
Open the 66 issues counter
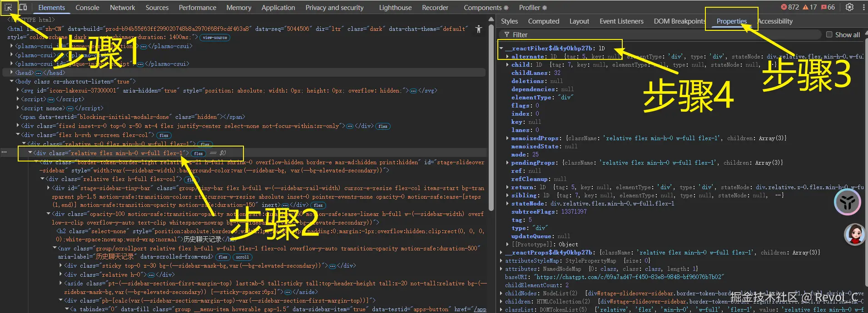(x=828, y=7)
